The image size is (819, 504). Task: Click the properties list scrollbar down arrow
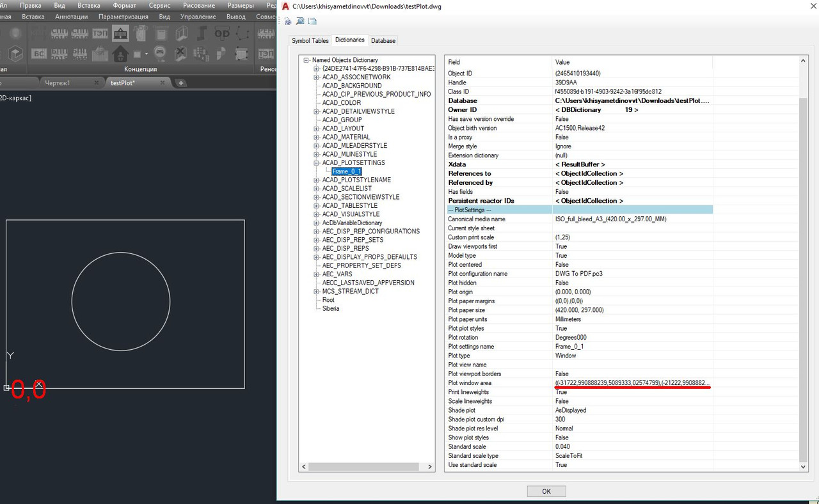[804, 468]
